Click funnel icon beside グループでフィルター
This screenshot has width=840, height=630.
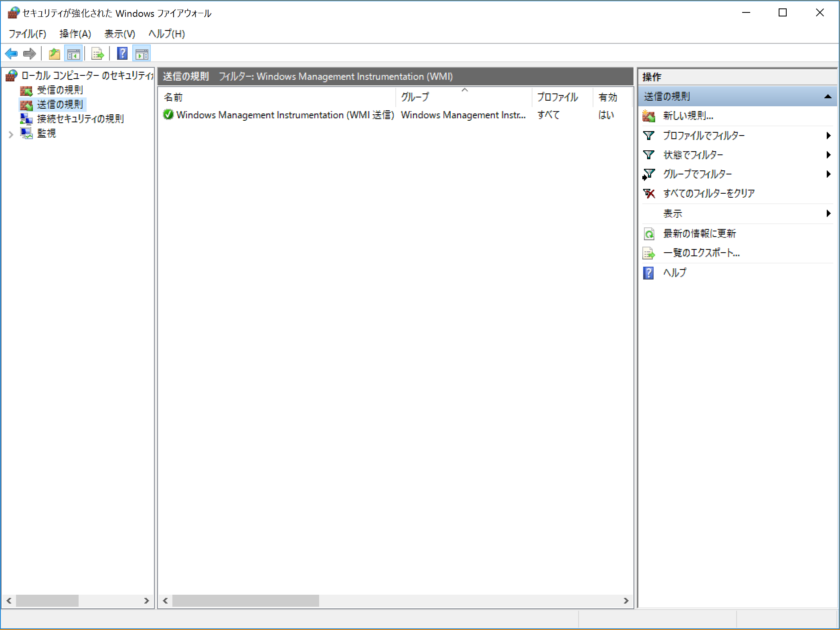(x=649, y=174)
